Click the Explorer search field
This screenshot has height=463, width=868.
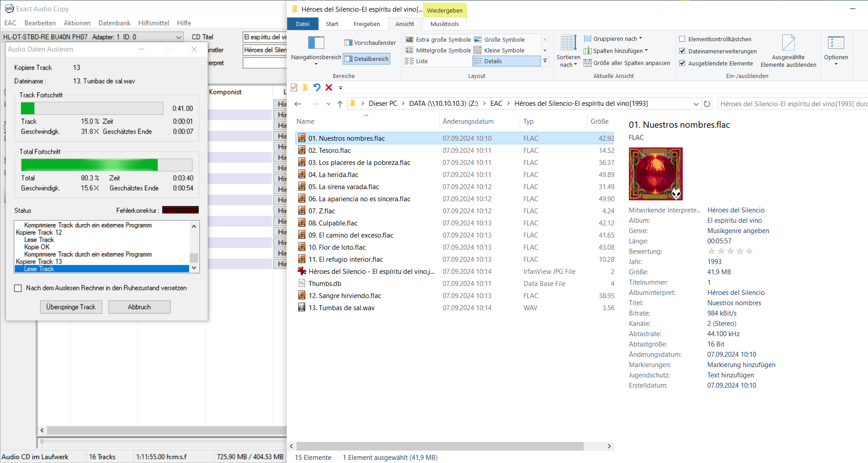793,104
